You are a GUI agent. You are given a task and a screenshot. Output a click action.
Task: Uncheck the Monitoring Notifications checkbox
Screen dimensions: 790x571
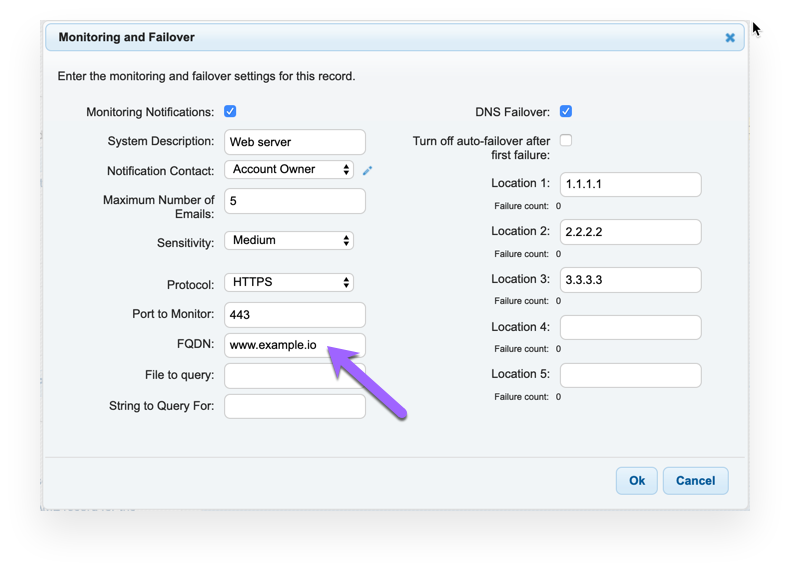230,111
